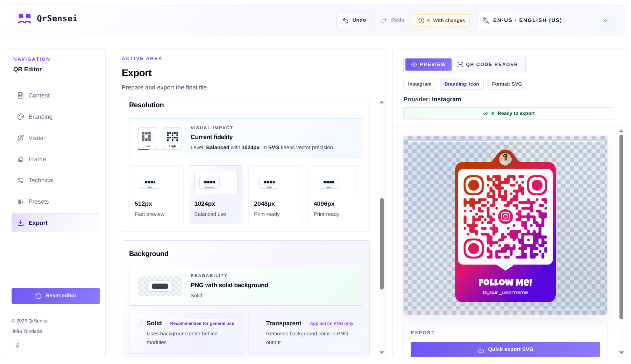The image size is (631, 364).
Task: Click the Frame icon in navigation
Action: [x=21, y=159]
